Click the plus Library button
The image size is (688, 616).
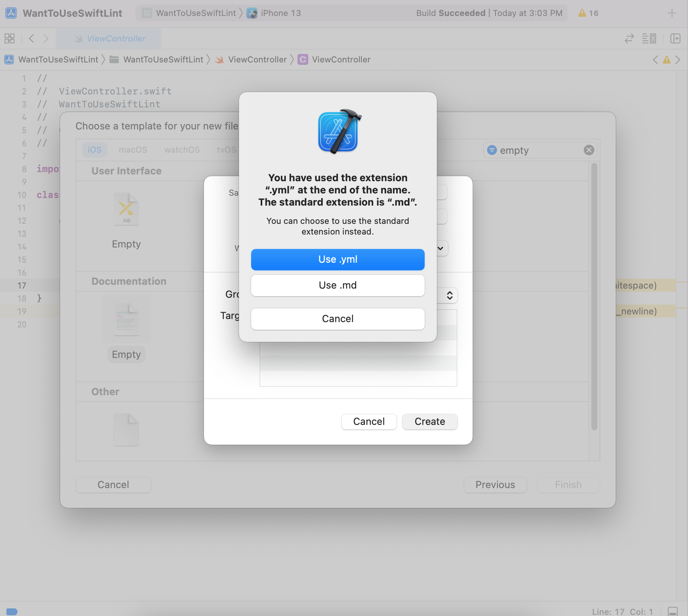[672, 13]
